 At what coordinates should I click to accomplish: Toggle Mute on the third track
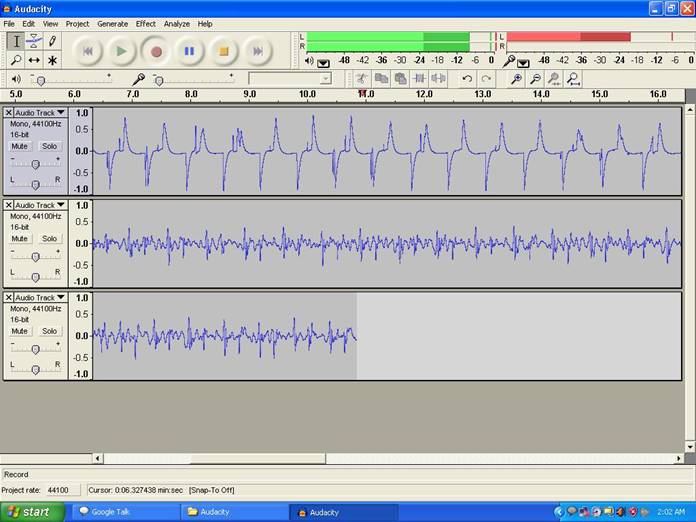point(20,330)
